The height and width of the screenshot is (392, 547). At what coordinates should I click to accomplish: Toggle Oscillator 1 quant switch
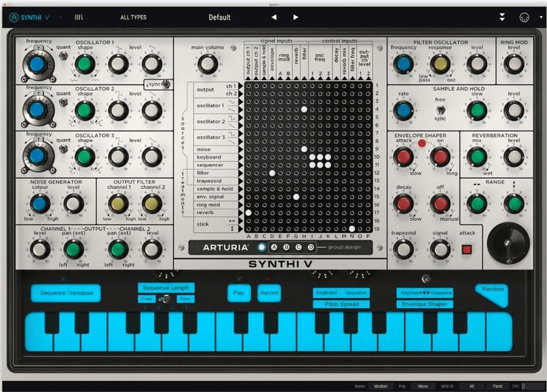coord(63,56)
